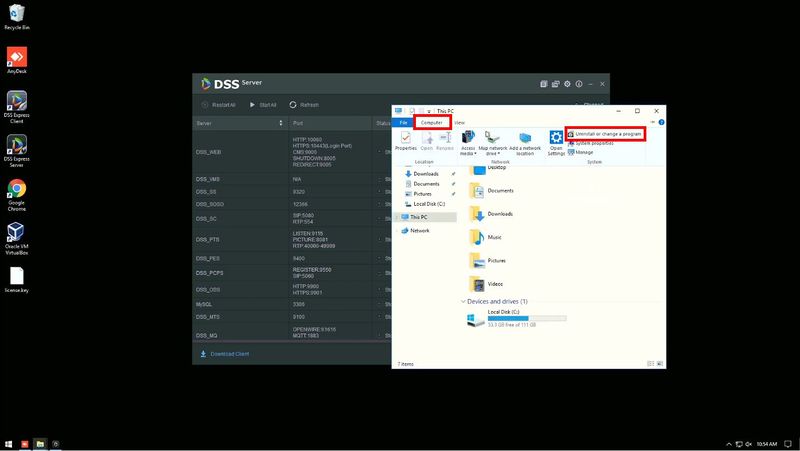The width and height of the screenshot is (800, 451).
Task: Select the Local Disk (C:) drive icon
Action: point(476,319)
